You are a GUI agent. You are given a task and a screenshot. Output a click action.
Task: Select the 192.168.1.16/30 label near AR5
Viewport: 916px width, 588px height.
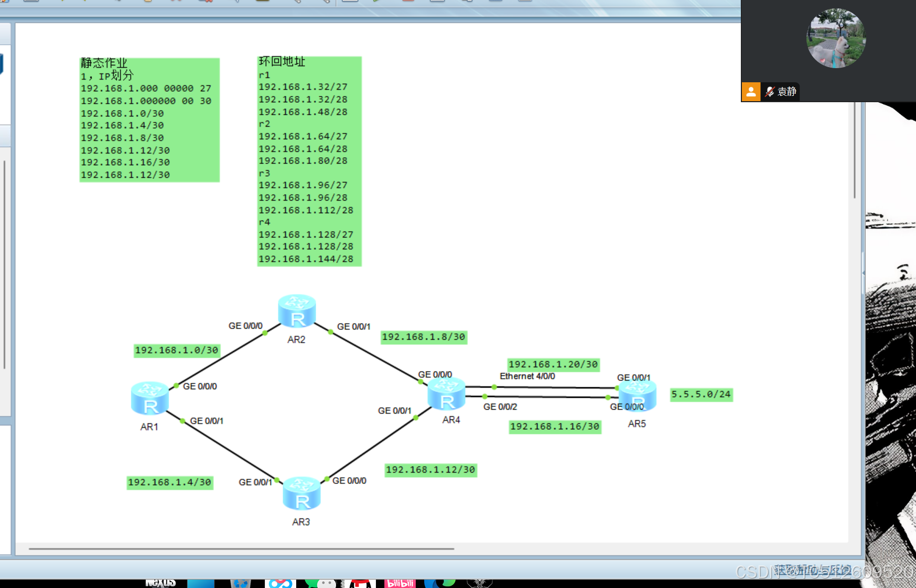pos(555,427)
